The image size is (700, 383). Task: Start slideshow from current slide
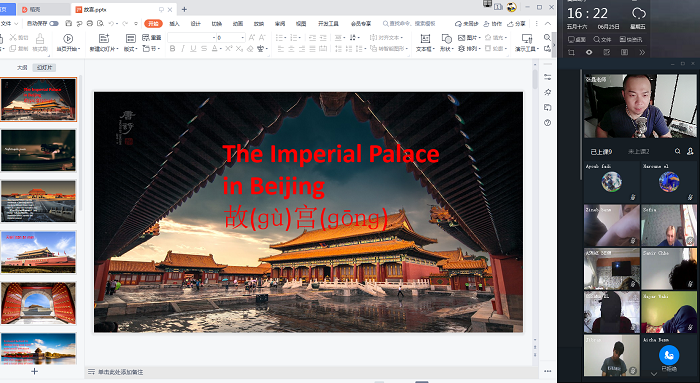click(68, 42)
